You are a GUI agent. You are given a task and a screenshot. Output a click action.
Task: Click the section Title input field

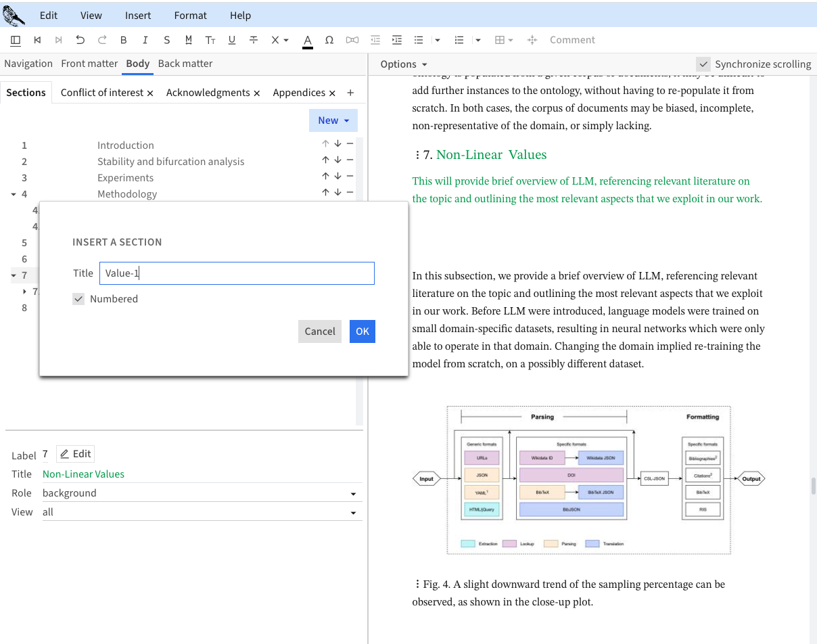point(237,273)
